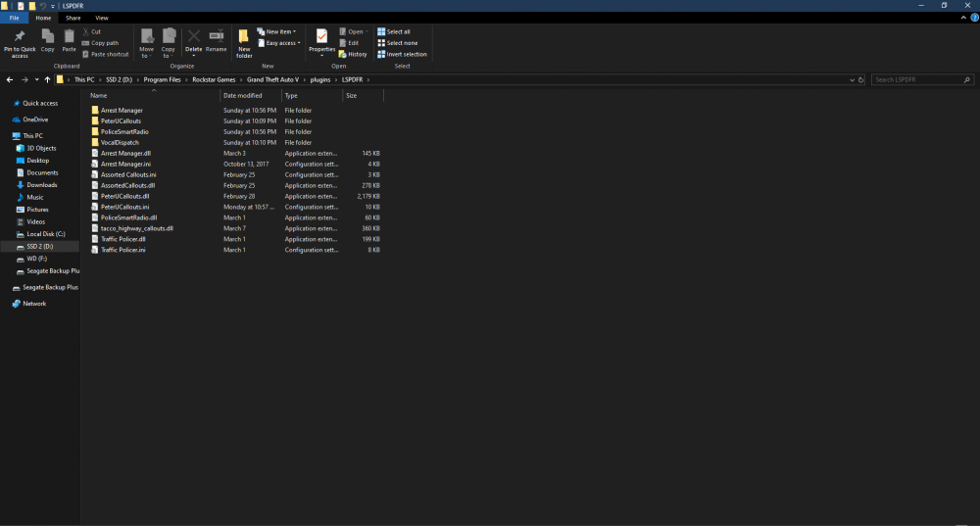Click the Search LSPDFR field
980x526 pixels.
pos(921,80)
